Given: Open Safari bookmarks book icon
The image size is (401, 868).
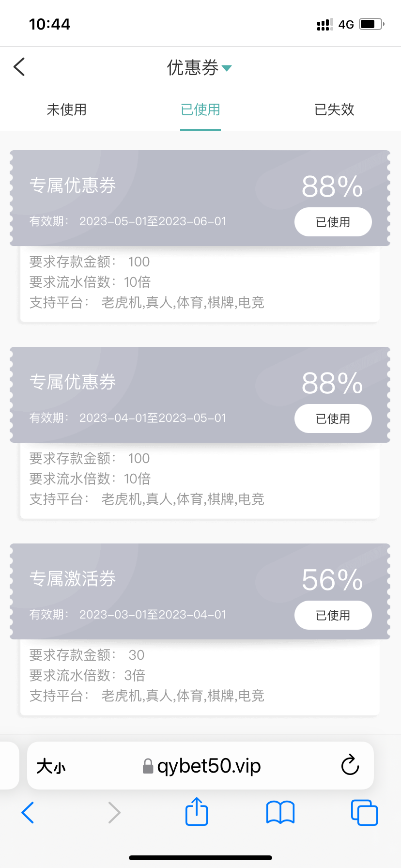Looking at the screenshot, I should [x=280, y=812].
